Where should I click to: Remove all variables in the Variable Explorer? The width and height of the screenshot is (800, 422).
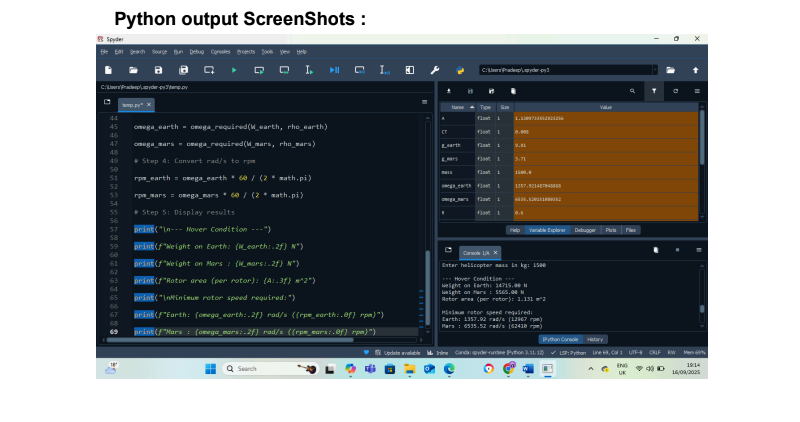pyautogui.click(x=513, y=91)
